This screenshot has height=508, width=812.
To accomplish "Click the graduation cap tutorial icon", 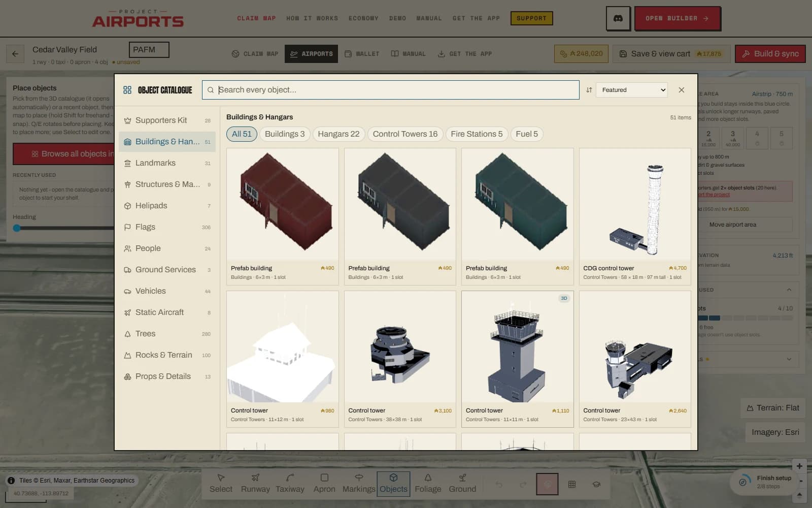I will [596, 484].
